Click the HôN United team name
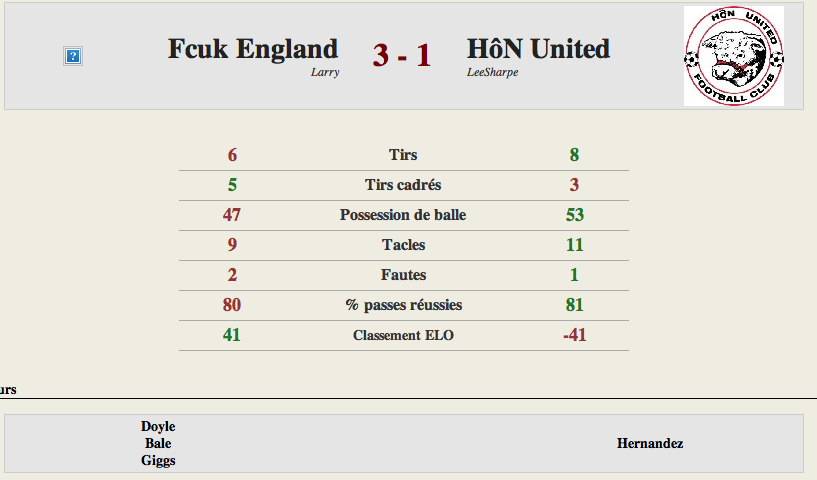Screen dimensions: 817x480 538,49
